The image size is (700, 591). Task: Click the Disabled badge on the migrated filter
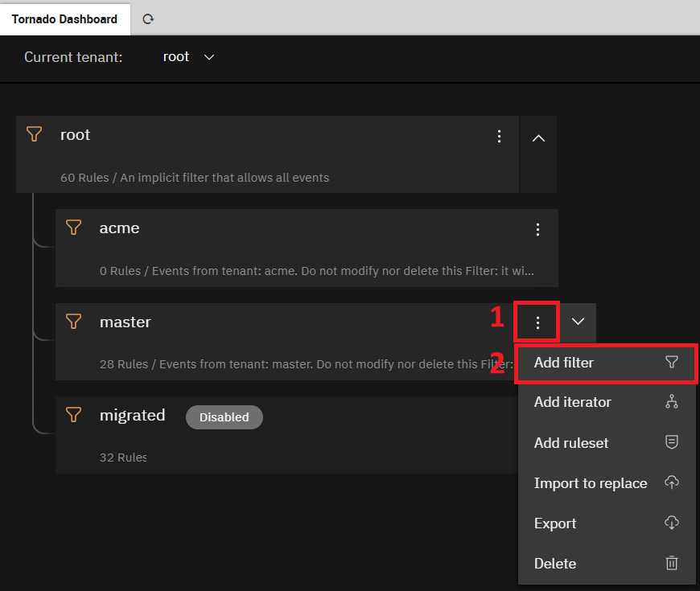(x=224, y=417)
